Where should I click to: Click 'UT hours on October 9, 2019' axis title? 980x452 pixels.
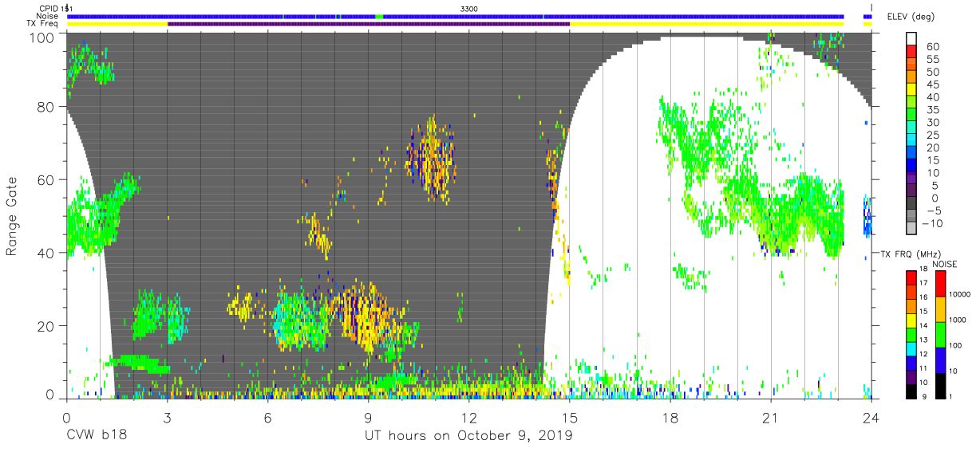pos(468,436)
